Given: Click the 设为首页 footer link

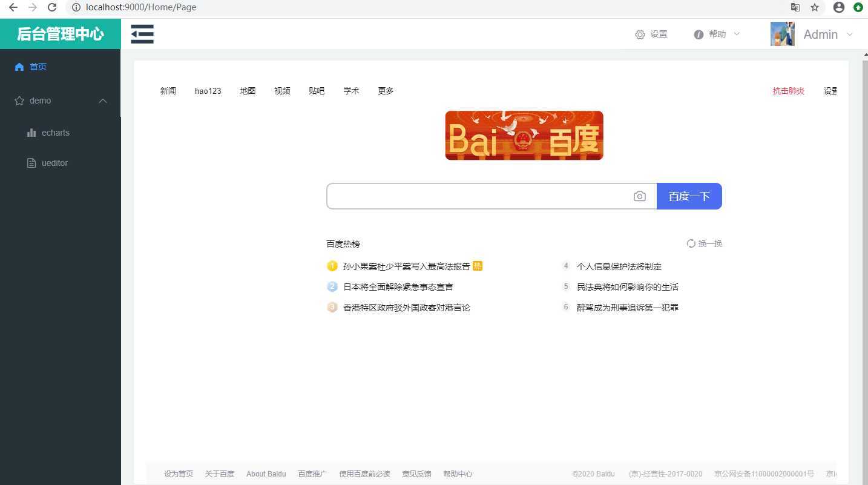Looking at the screenshot, I should click(179, 474).
